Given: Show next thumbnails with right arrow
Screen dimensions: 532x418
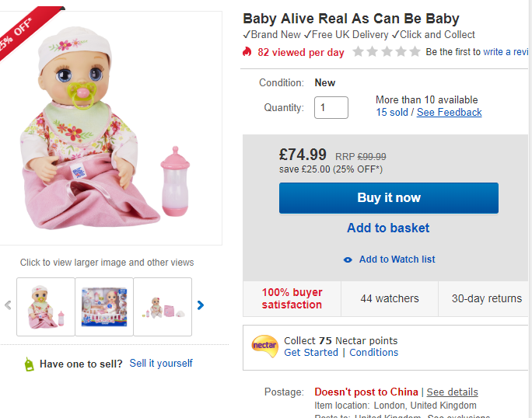Looking at the screenshot, I should [x=201, y=305].
